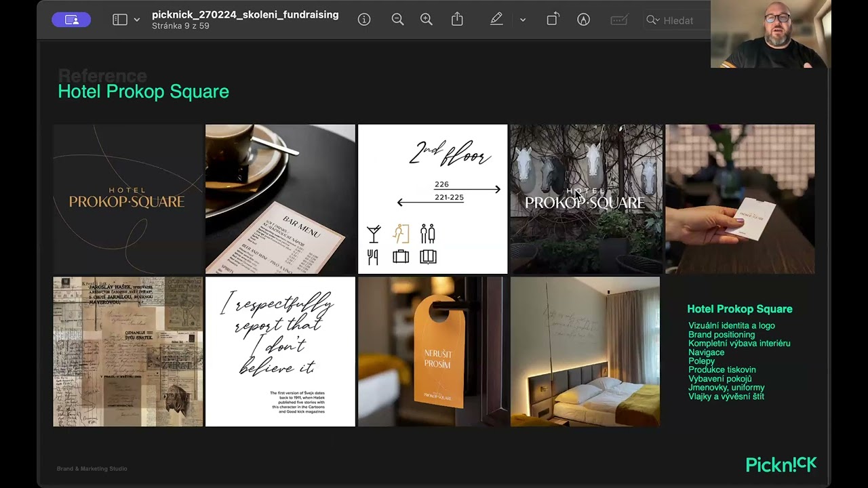Select 'Kompletní výbava interiéru' text

739,344
